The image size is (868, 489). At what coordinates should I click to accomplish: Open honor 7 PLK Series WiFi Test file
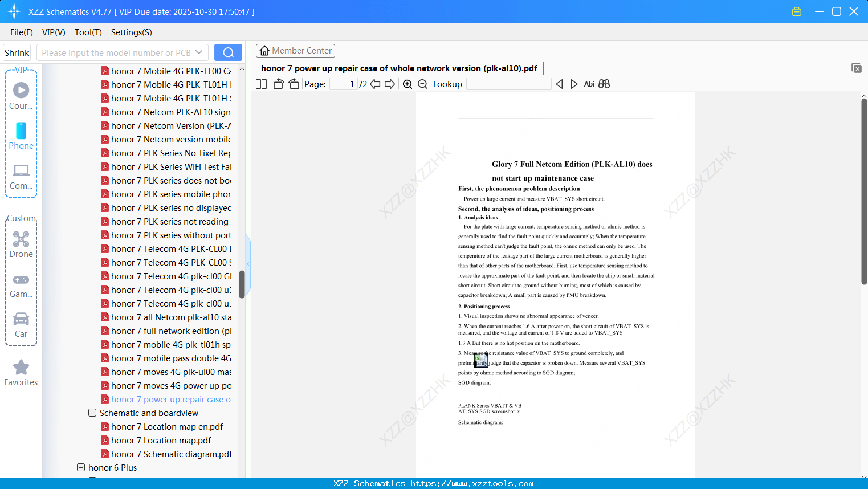point(166,166)
